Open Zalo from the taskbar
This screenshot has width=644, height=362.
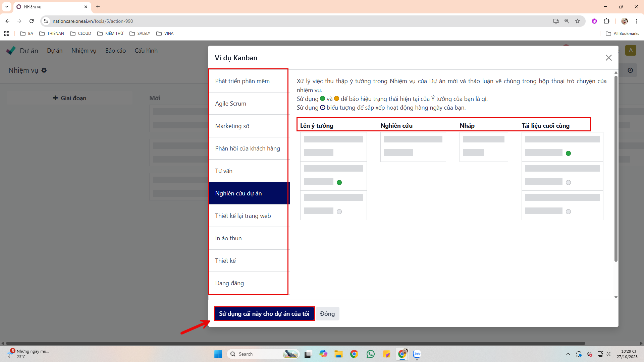point(417,354)
